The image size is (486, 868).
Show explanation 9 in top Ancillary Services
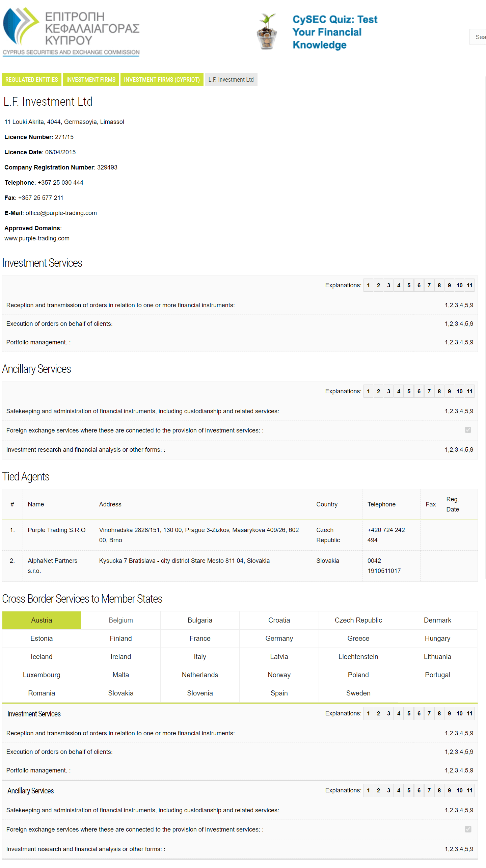pyautogui.click(x=449, y=391)
